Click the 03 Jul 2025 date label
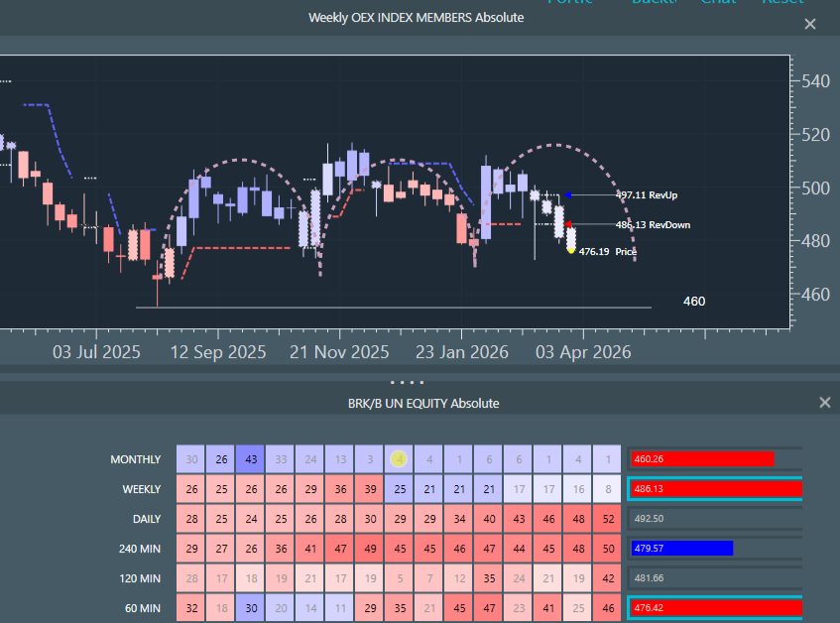 (x=96, y=352)
